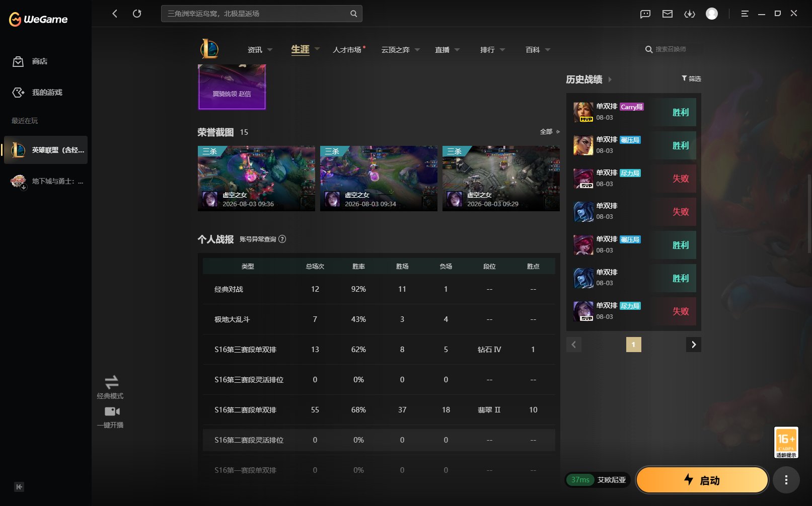Screen dimensions: 812x506
Task: Click the League of Legends logo
Action: pos(209,49)
